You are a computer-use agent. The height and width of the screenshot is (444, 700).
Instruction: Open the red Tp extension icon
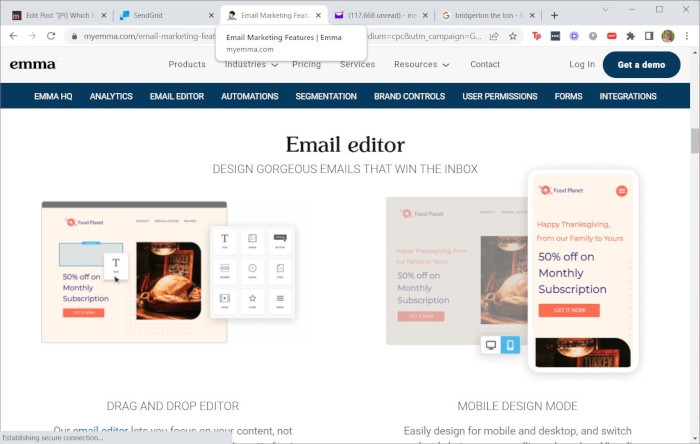(536, 36)
